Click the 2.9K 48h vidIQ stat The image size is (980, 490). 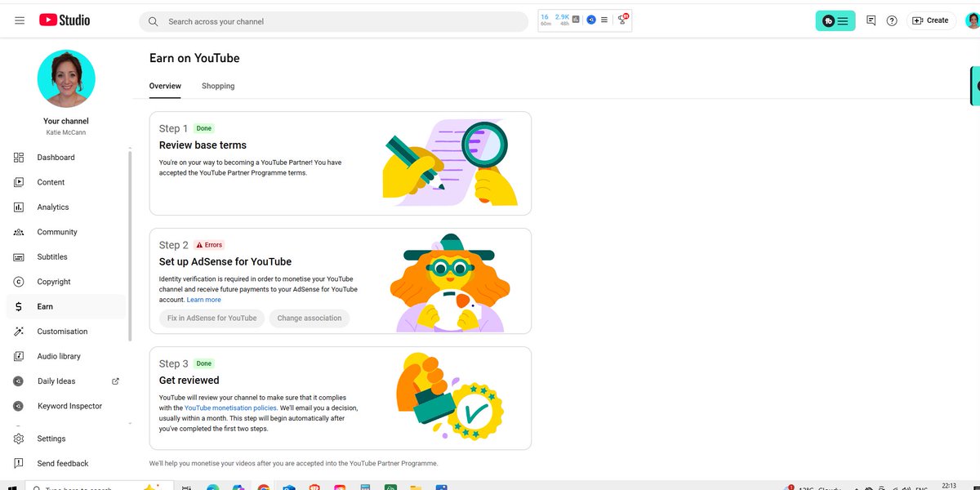(563, 20)
